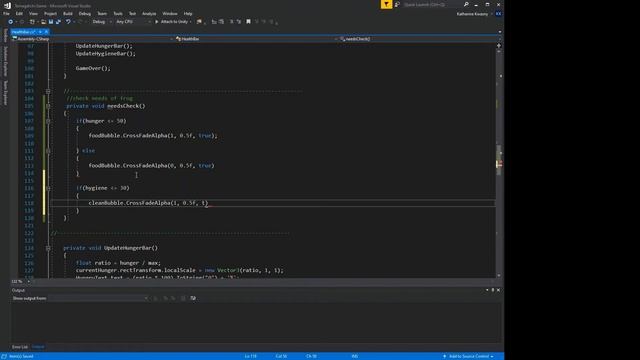Viewport: 640px width, 360px height.
Task: Open the Solution Explorer side tab
Action: pos(5,61)
